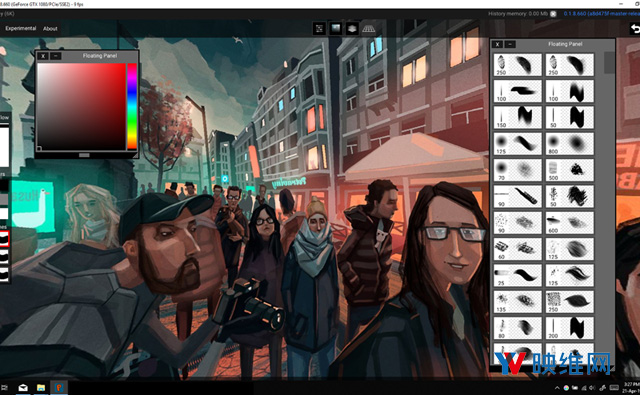Select the 25 ink stroke brush preset
The image size is (640, 395).
518,275
